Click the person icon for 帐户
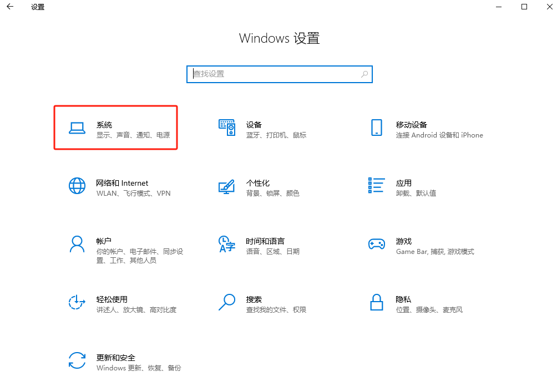 [x=77, y=244]
